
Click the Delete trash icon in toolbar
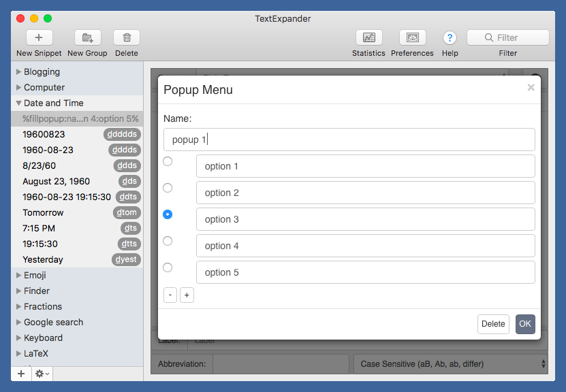pyautogui.click(x=126, y=38)
